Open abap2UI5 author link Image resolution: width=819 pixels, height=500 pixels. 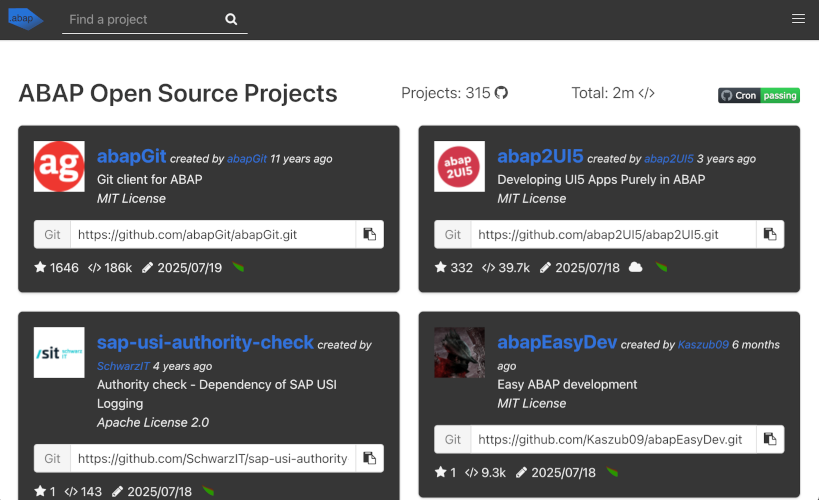[669, 159]
